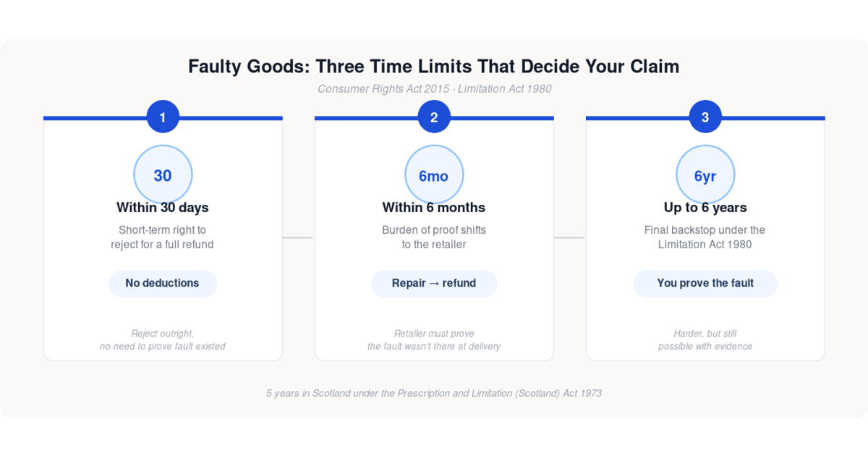
Task: Click 'Short-term right to reject' description
Action: [163, 237]
